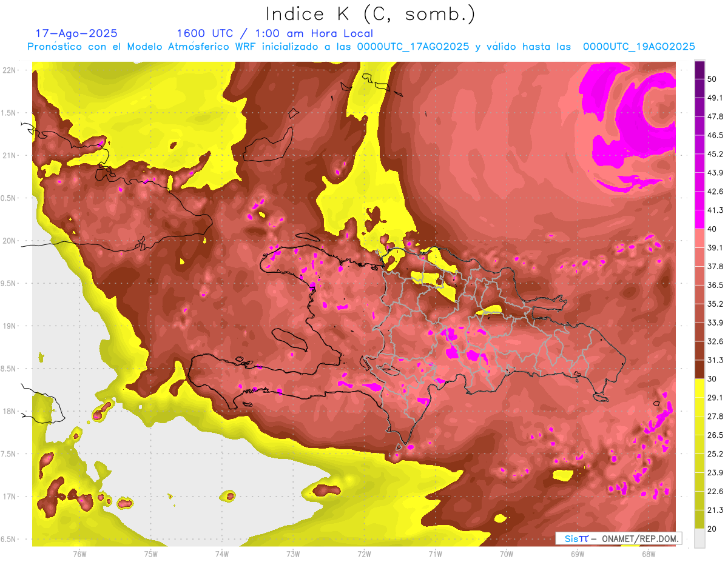Click the colorbar value "25.2"

(x=715, y=454)
